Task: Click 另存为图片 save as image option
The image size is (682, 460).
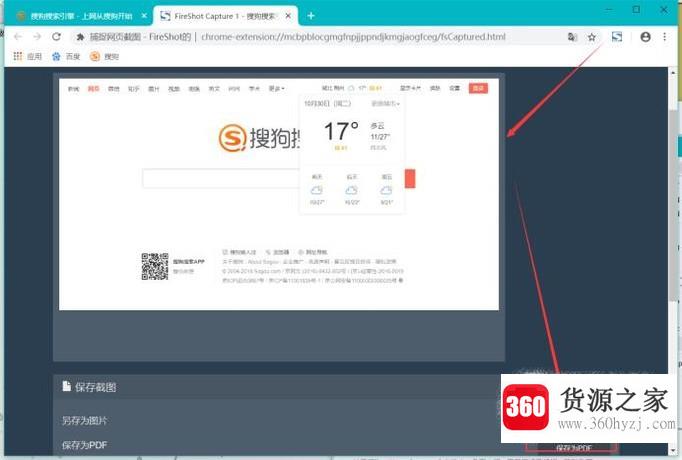Action: (85, 420)
